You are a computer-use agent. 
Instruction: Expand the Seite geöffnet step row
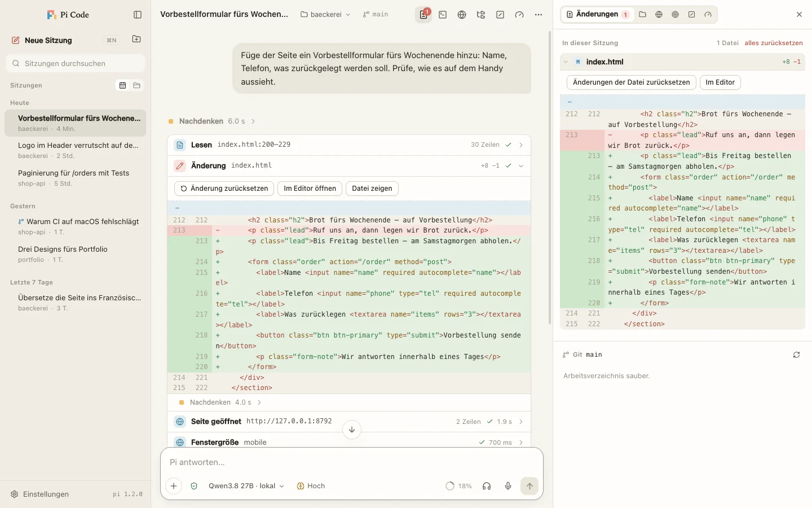[x=349, y=422]
